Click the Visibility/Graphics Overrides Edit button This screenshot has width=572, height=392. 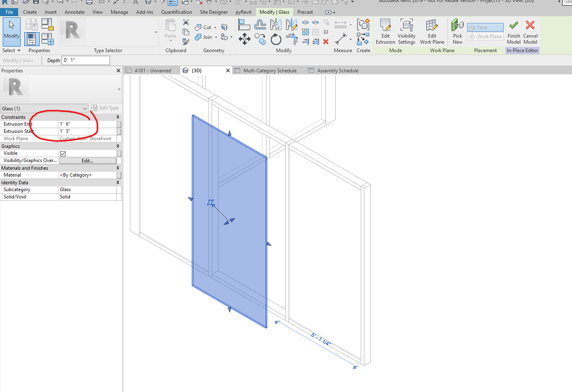coord(88,161)
